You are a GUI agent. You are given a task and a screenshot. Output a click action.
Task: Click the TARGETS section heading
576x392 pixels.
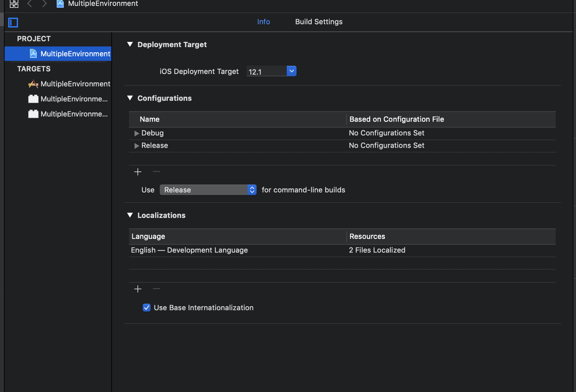[34, 69]
